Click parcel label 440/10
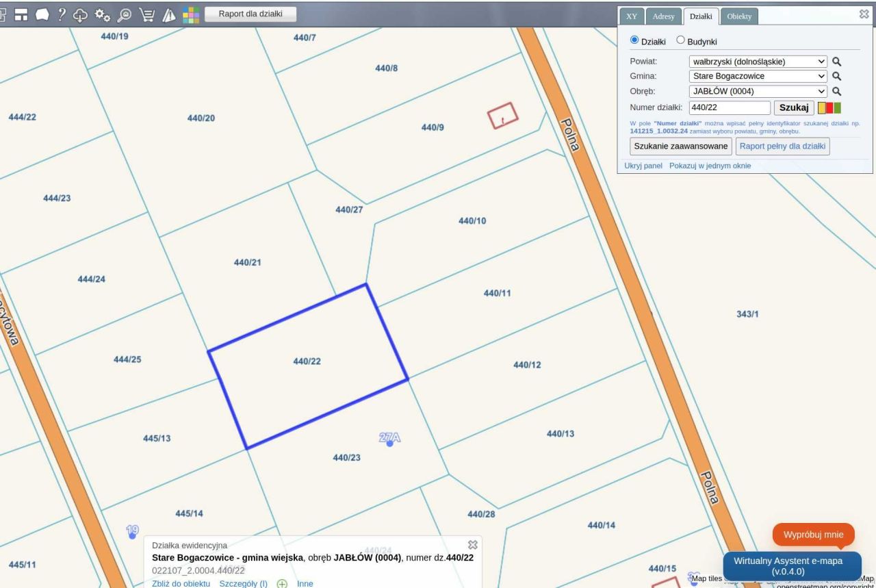 click(x=472, y=221)
